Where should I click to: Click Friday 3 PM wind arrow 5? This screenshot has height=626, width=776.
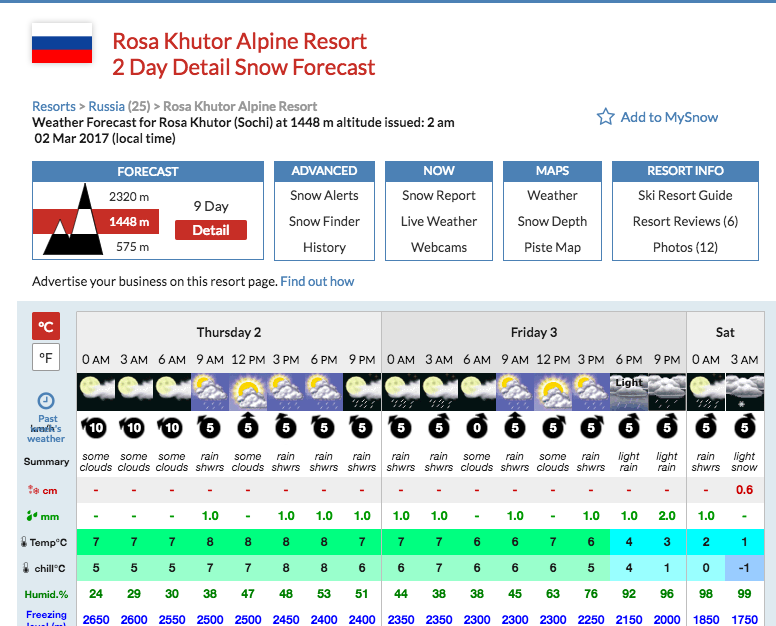[x=591, y=427]
